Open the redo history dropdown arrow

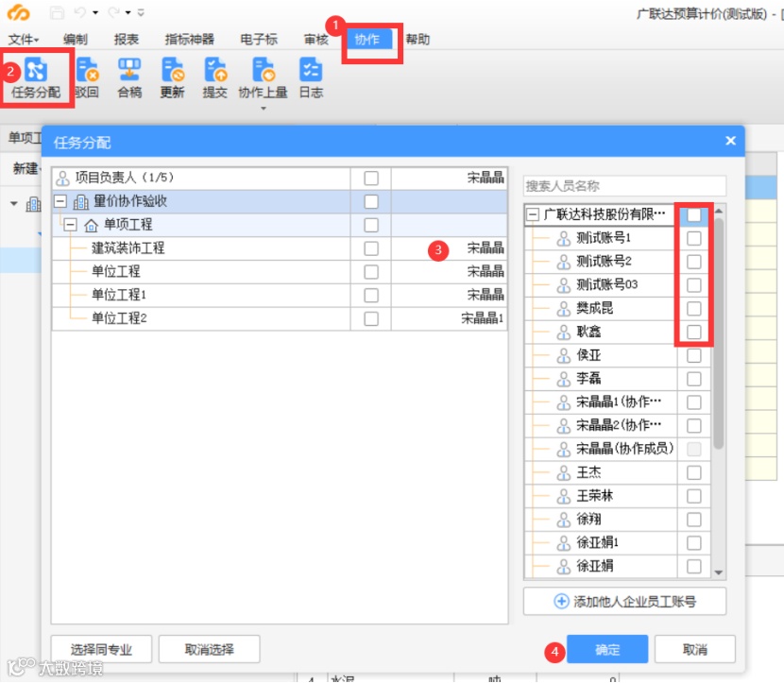pos(128,12)
